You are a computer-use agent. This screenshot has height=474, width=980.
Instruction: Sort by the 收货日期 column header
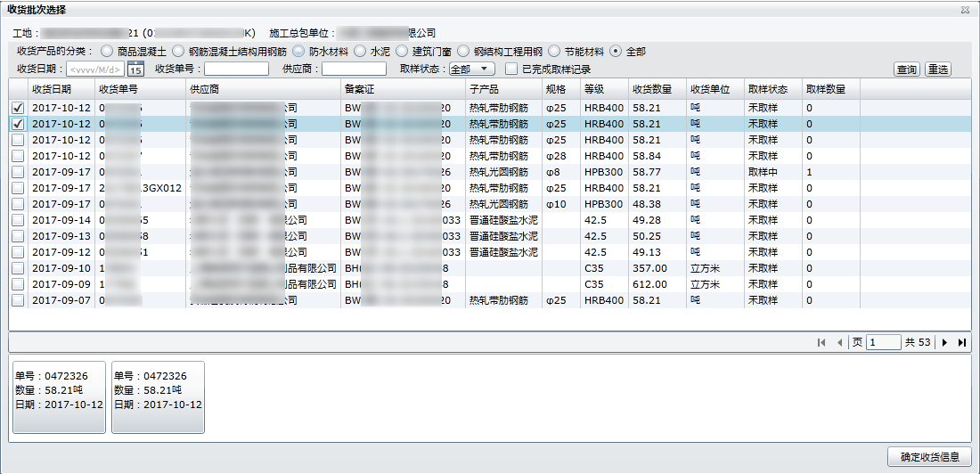tap(51, 89)
